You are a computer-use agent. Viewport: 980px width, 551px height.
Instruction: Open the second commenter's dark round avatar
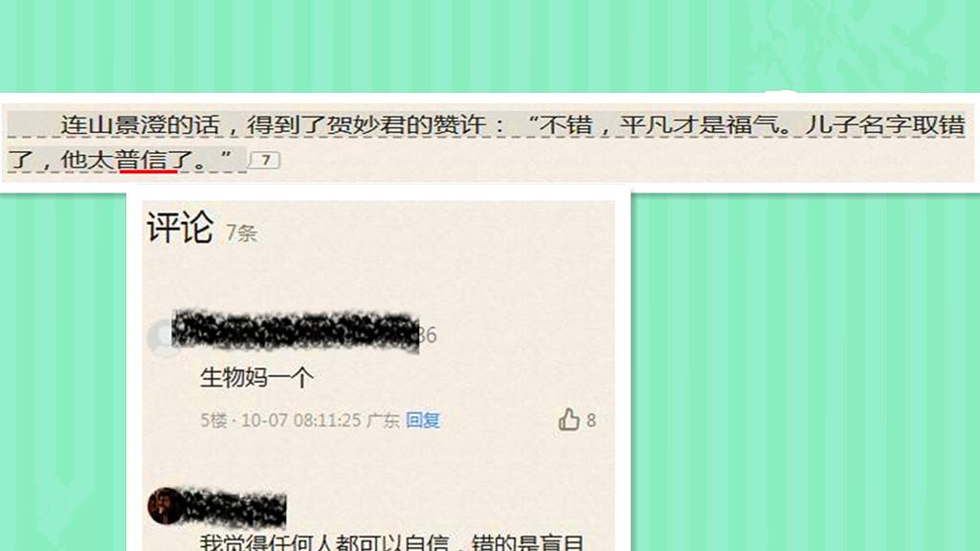click(165, 506)
